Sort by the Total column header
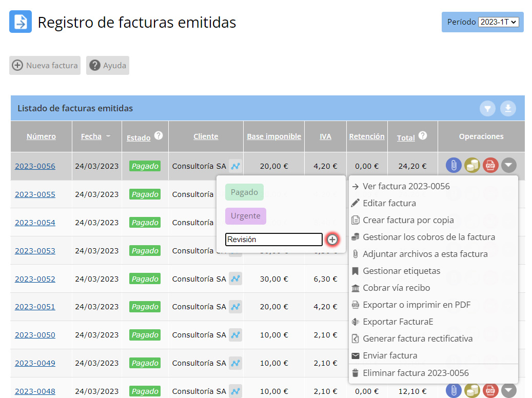Viewport: 532px width, 398px height. pyautogui.click(x=406, y=138)
